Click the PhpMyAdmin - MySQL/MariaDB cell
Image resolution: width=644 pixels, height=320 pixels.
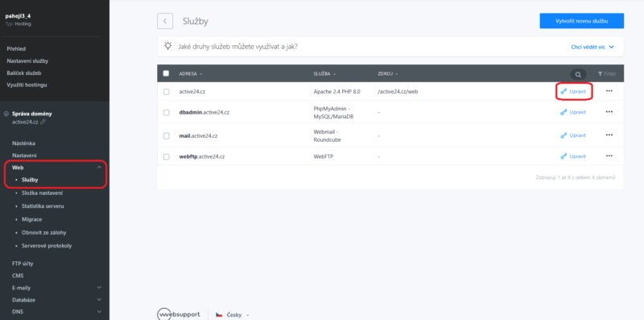click(333, 112)
